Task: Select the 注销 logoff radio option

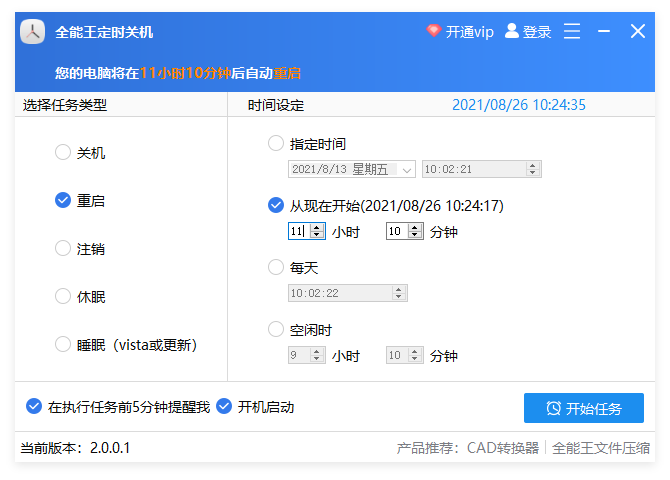Action: (63, 249)
